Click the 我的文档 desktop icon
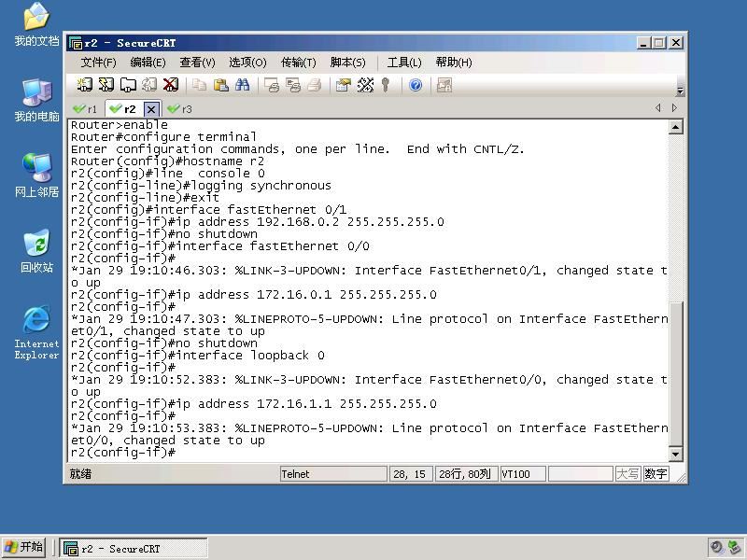This screenshot has width=747, height=560. click(36, 25)
